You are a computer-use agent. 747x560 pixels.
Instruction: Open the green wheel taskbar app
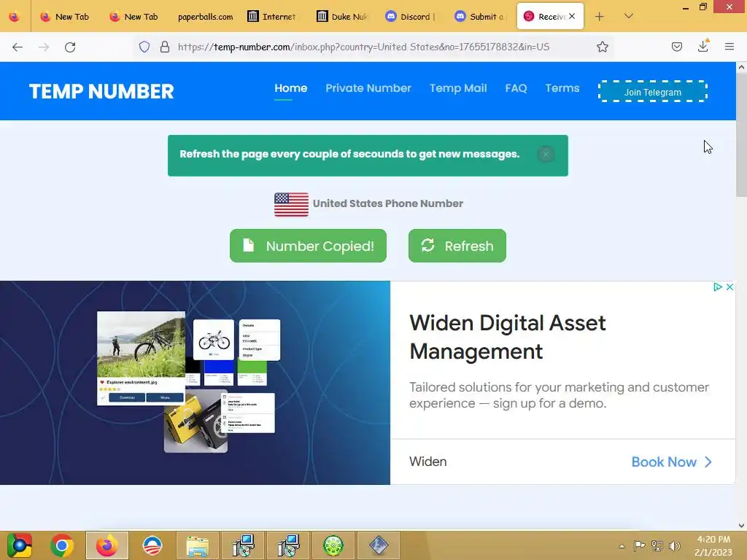333,545
